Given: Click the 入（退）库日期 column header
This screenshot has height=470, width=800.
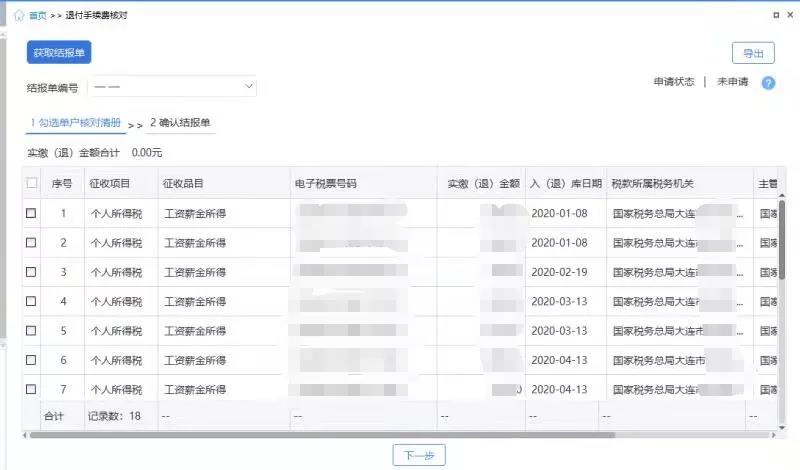Looking at the screenshot, I should tap(566, 183).
